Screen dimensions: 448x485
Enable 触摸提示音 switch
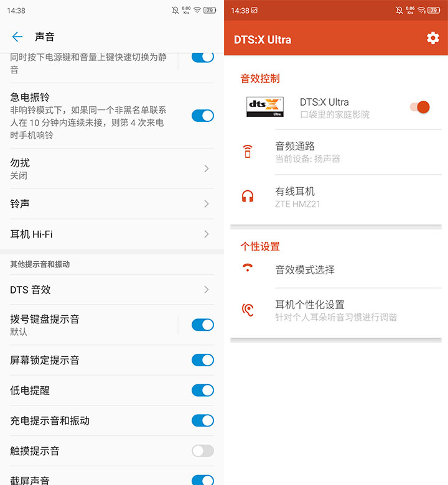click(202, 451)
